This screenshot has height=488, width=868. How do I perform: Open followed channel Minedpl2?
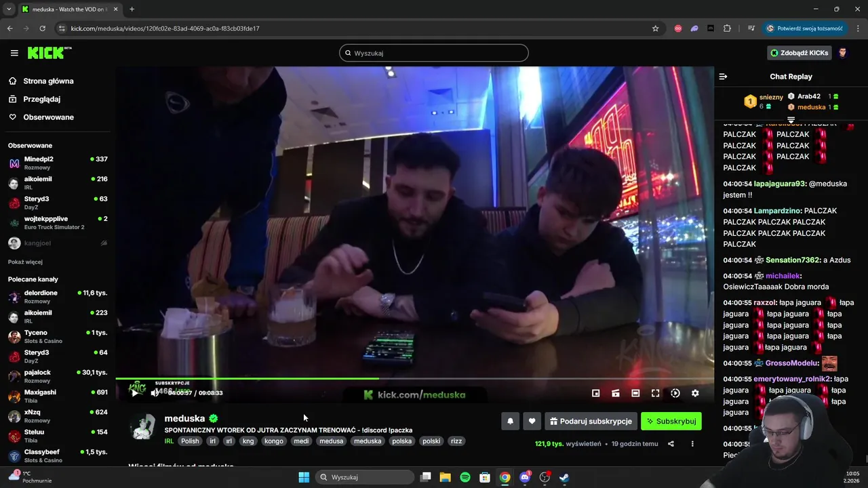tap(58, 163)
